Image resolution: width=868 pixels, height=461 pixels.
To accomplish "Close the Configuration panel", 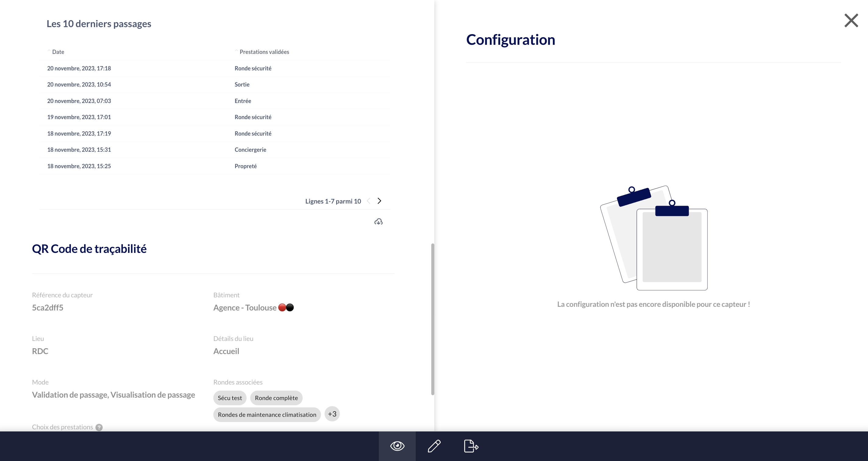I will click(851, 20).
